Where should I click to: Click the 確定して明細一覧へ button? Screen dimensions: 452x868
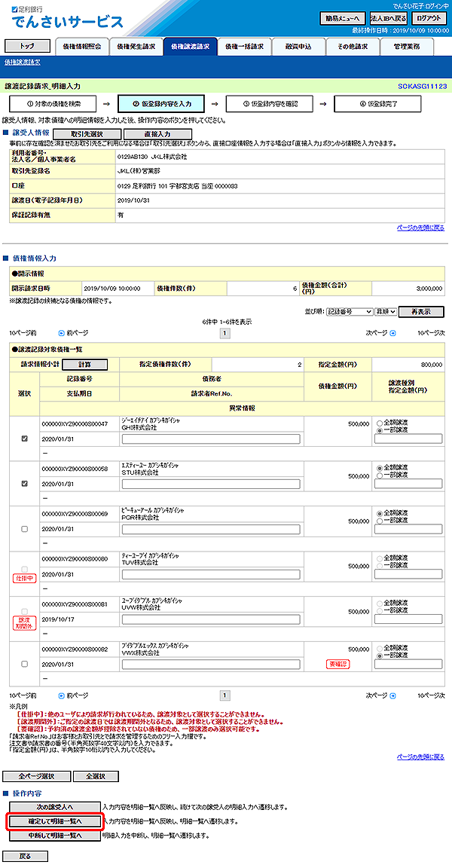[x=55, y=821]
